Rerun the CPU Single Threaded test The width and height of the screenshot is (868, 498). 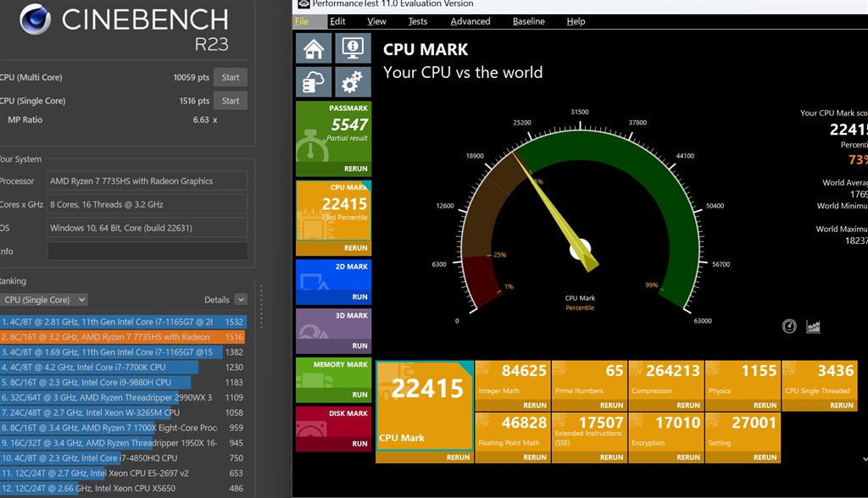(842, 405)
